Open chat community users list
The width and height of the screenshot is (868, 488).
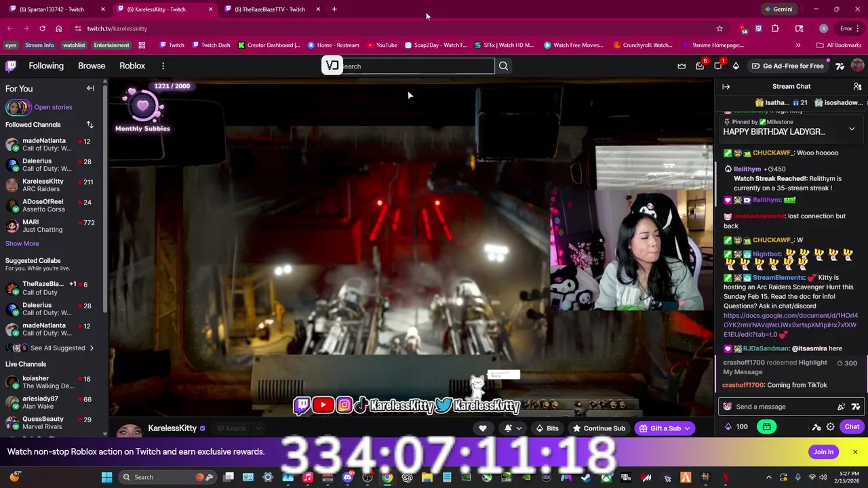click(857, 87)
